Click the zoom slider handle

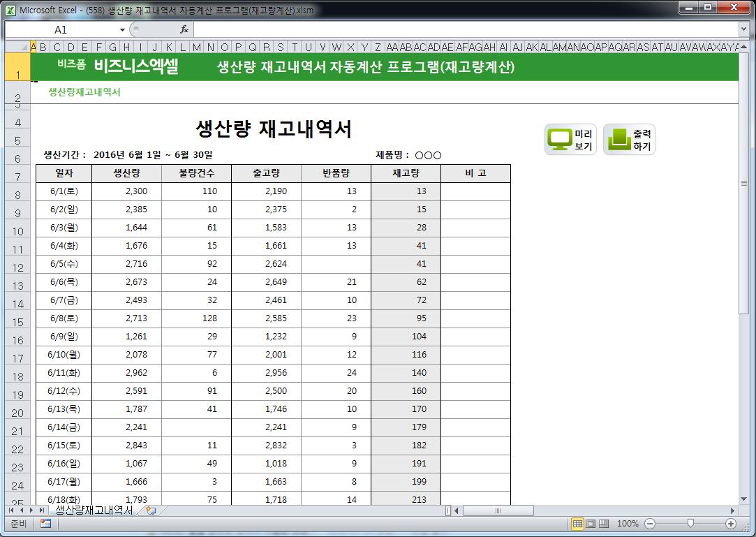690,524
